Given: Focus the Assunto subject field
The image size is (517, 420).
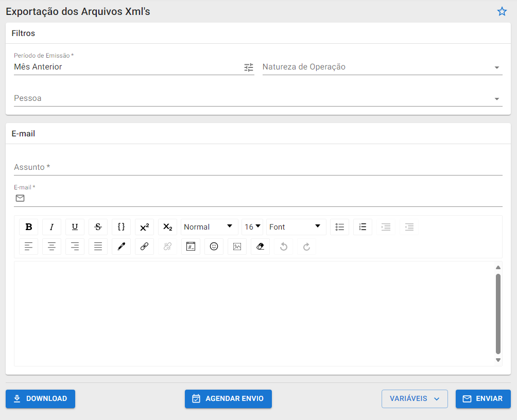Looking at the screenshot, I should [x=257, y=167].
